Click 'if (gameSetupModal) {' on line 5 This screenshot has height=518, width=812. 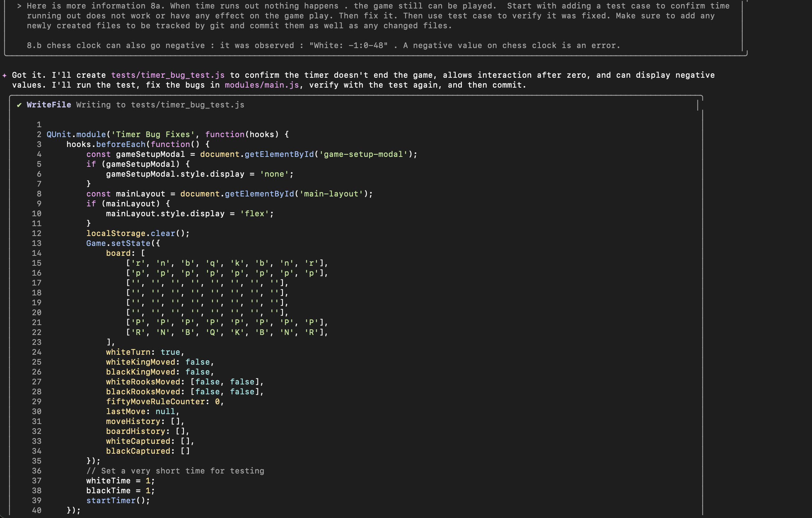tap(138, 164)
